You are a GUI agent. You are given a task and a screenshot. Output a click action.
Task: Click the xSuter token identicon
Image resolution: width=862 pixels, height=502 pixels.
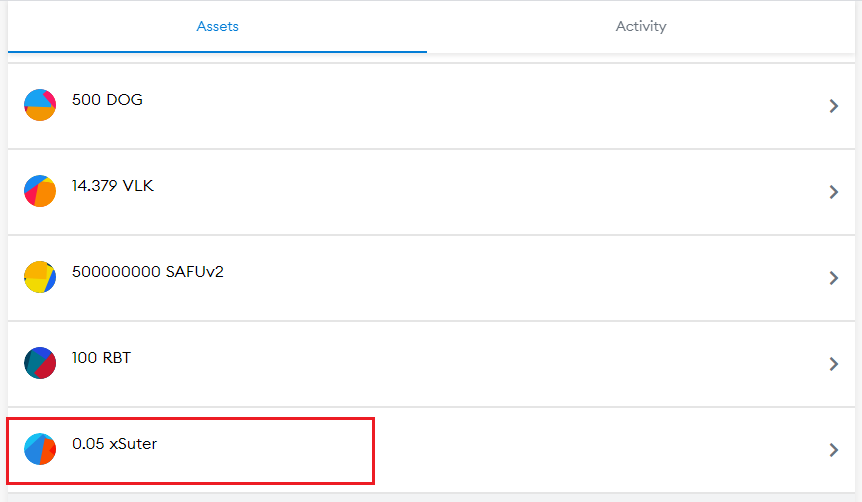pos(40,449)
